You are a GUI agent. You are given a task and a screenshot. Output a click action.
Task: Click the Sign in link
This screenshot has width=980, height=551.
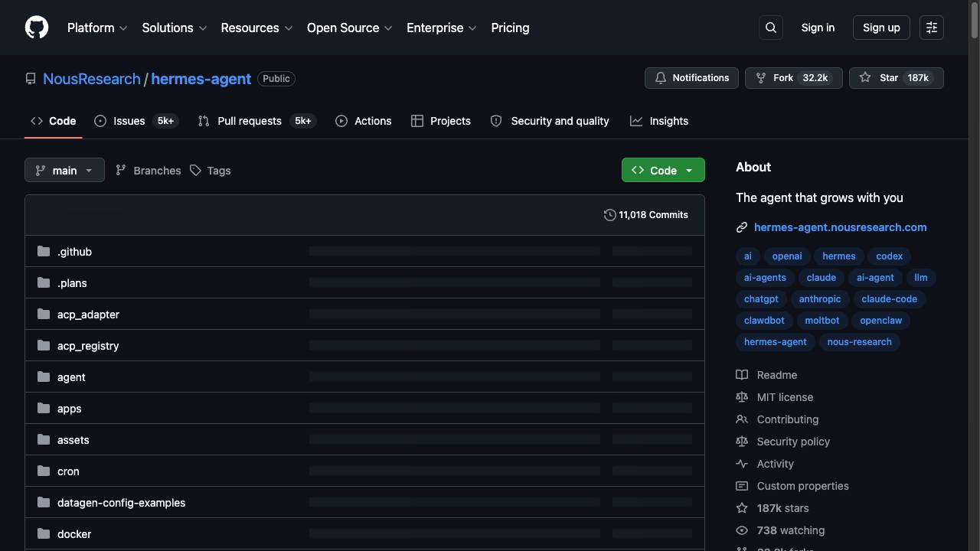[x=818, y=28]
